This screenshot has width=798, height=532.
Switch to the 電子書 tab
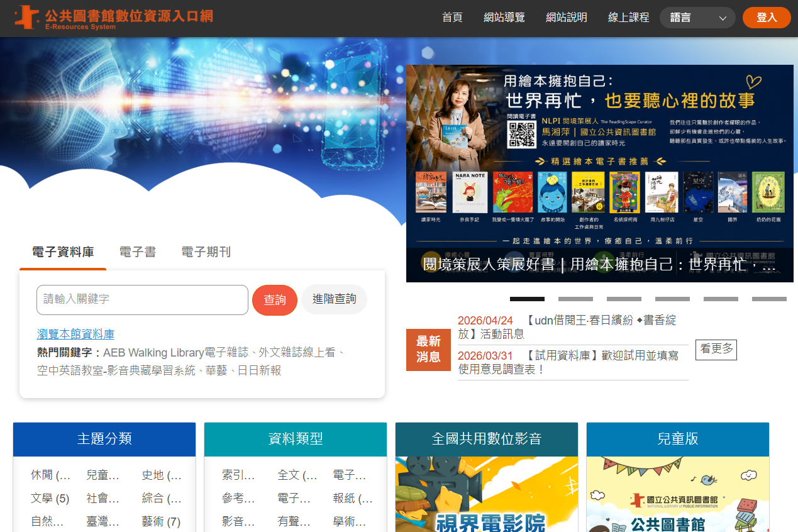point(138,252)
